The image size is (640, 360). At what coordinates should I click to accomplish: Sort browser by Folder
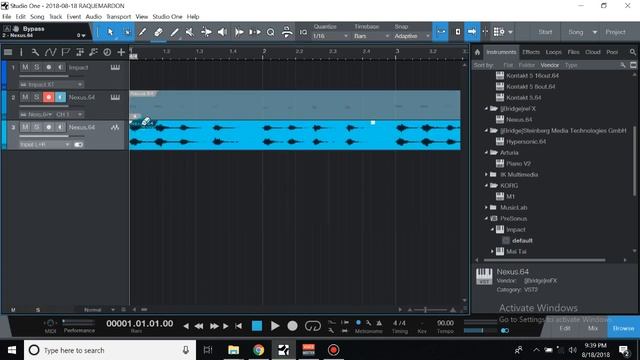click(x=527, y=65)
